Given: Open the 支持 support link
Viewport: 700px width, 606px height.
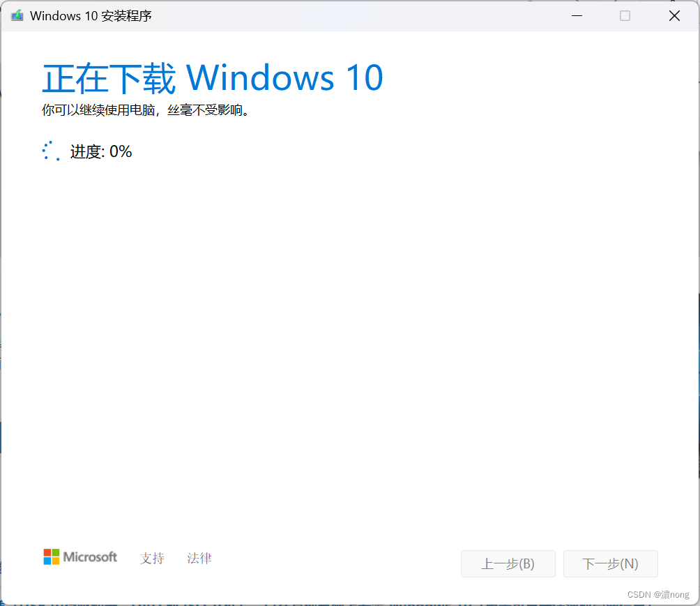Looking at the screenshot, I should coord(152,558).
